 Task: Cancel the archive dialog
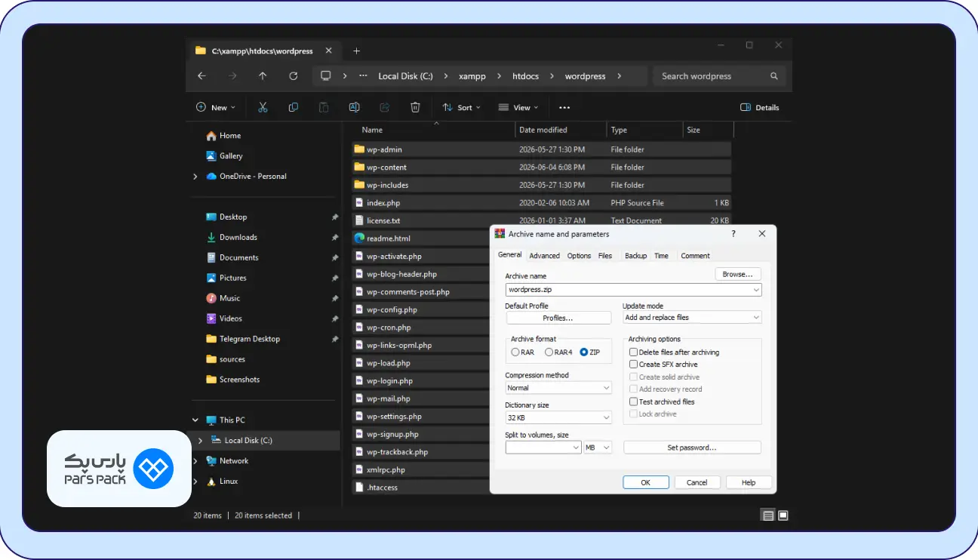pyautogui.click(x=697, y=482)
